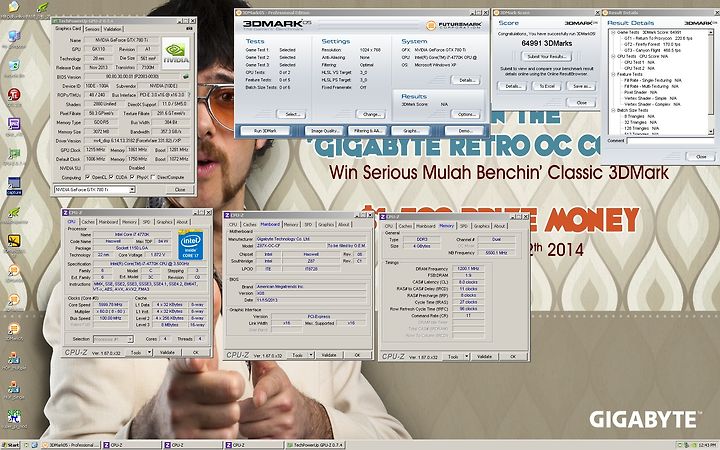Click Bus Interface question mark in GPU-Z
Screen dimensions: 720x450
tap(187, 95)
